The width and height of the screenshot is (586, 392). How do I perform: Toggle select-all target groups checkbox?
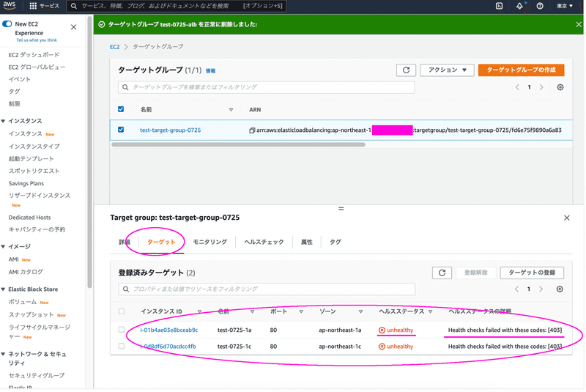(x=121, y=109)
